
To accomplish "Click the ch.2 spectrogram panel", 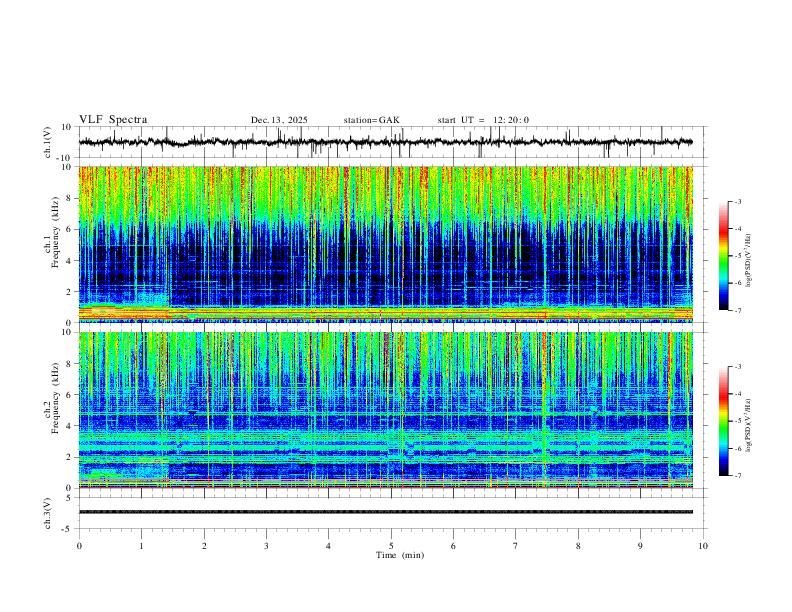I will click(386, 410).
